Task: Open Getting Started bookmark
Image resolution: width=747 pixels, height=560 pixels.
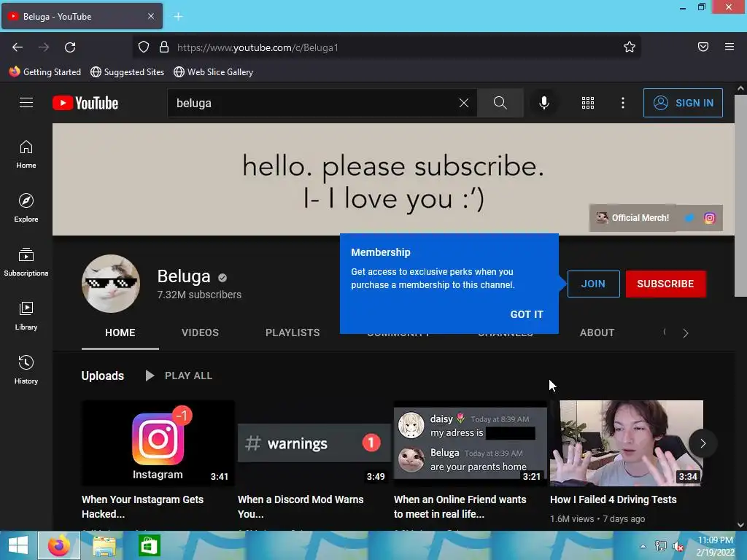Action: (x=44, y=72)
